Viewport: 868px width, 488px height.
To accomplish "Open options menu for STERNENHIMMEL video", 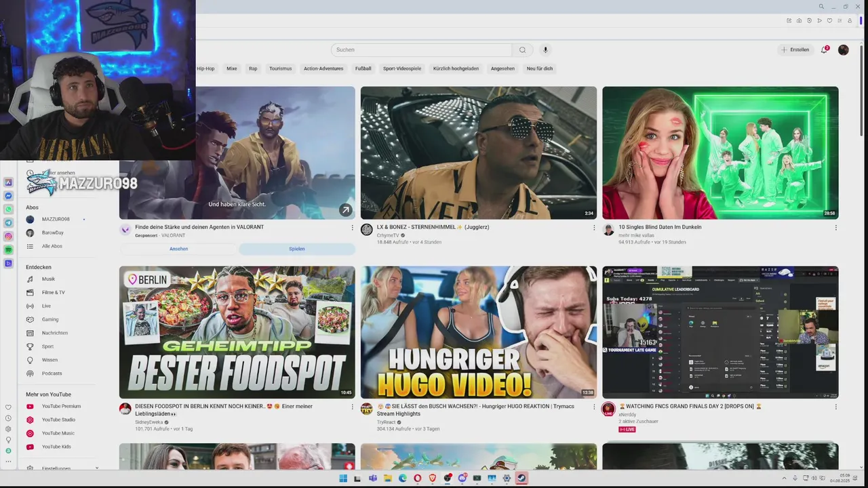I will pos(594,228).
